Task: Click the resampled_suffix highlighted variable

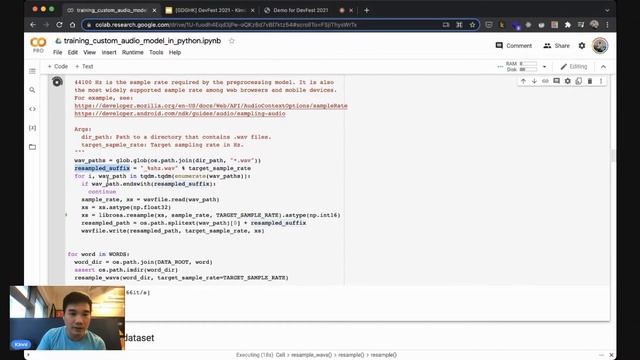Action: click(x=102, y=168)
